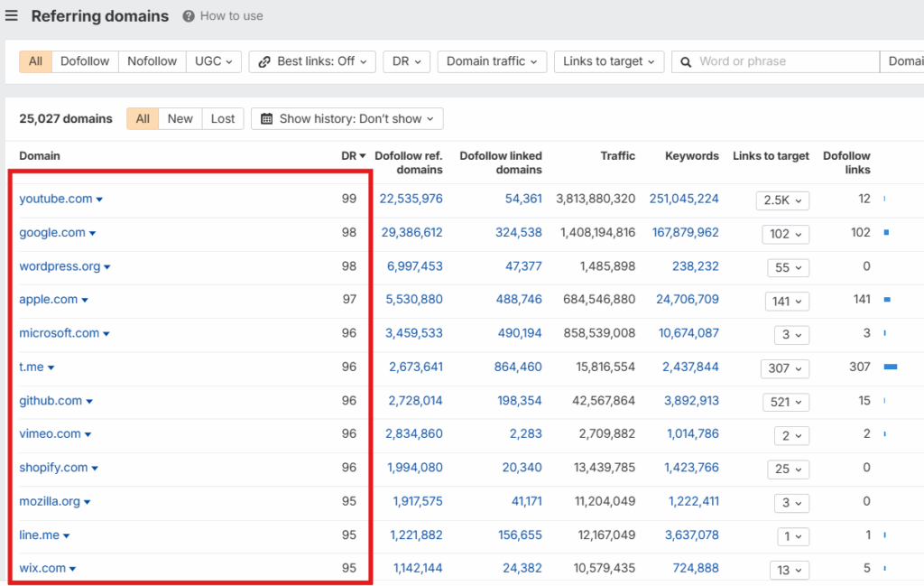
Task: Sort by Dofollow linked domains column header
Action: [501, 163]
